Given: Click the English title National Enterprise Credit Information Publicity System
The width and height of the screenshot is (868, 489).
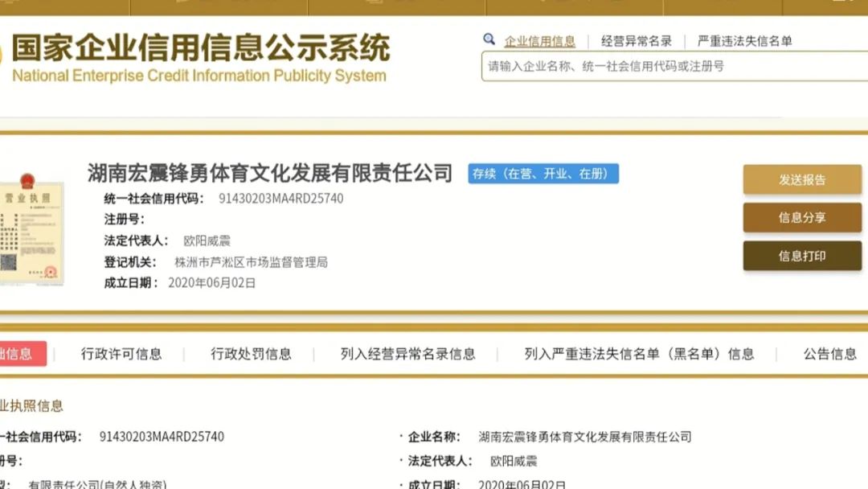Looking at the screenshot, I should click(199, 76).
